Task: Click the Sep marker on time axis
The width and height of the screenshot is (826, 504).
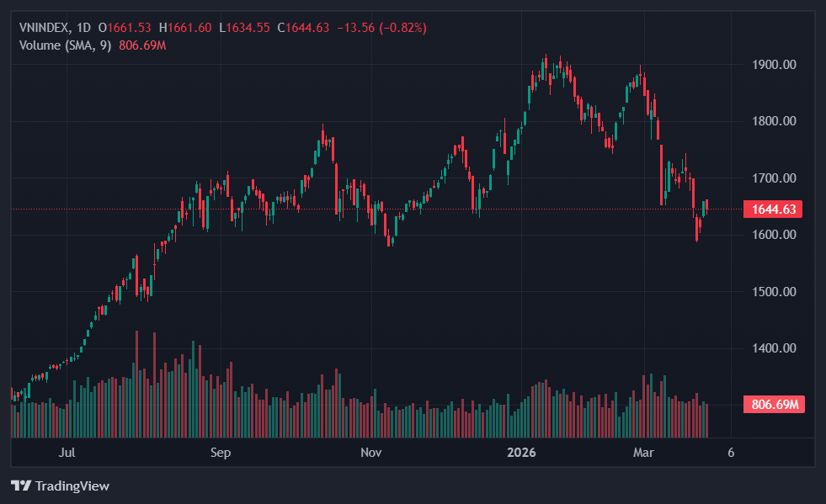Action: (221, 453)
